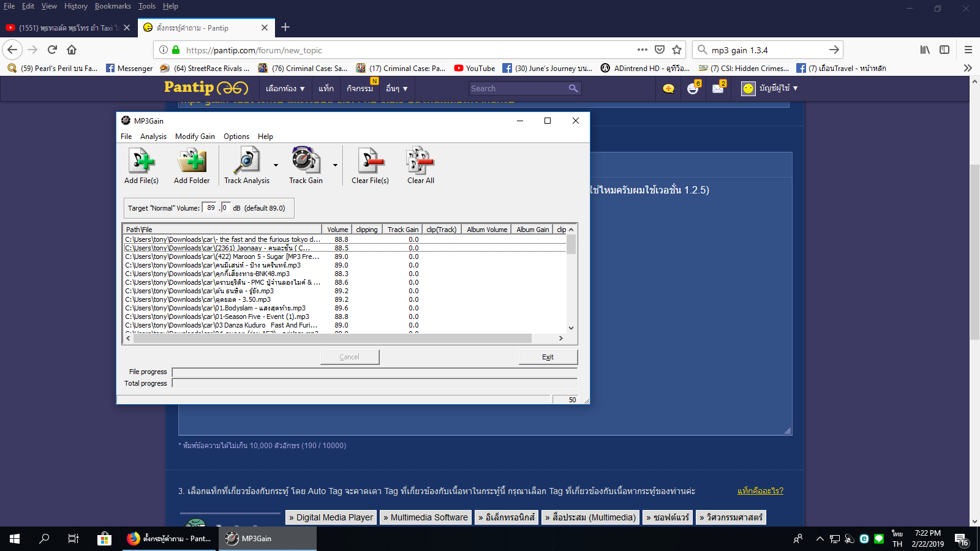This screenshot has width=980, height=551.
Task: Click the Target Volume 89 field
Action: click(x=210, y=208)
